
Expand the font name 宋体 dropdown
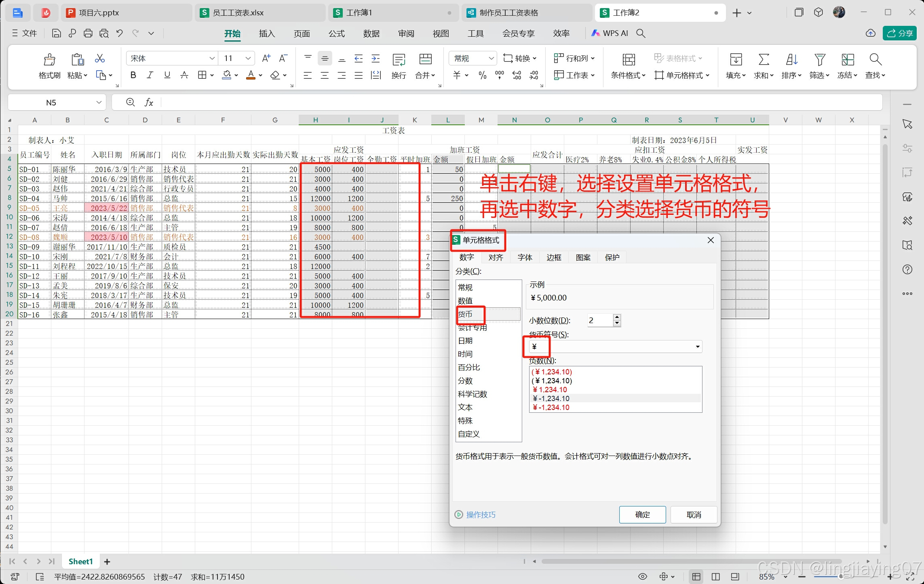click(211, 59)
